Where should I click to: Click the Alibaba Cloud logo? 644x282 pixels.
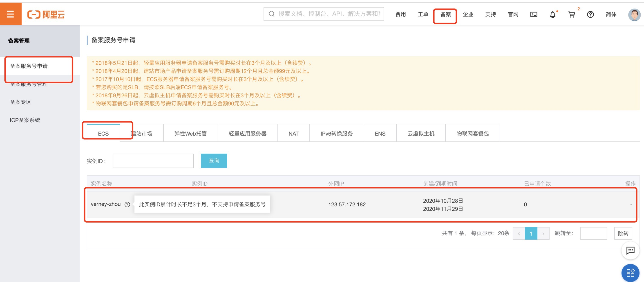tap(46, 14)
